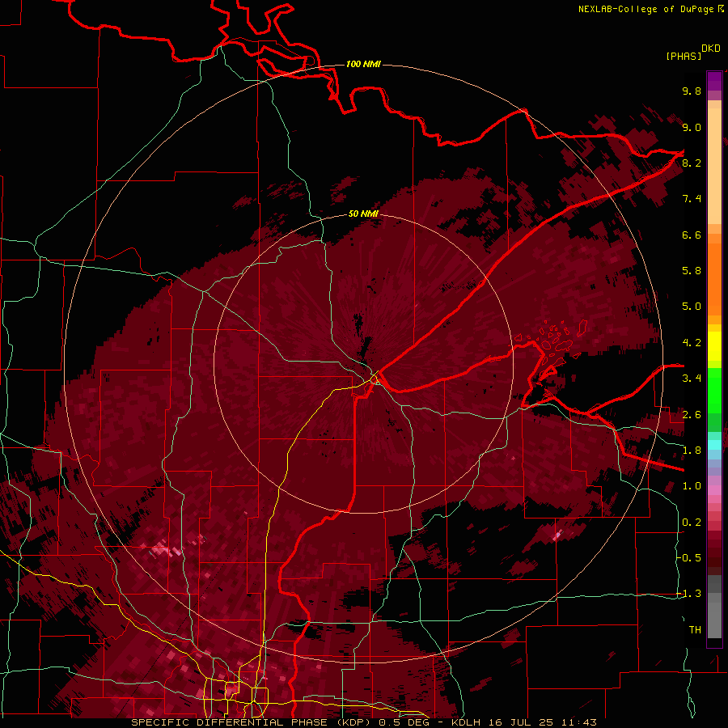Click the 1.0 value on the color scale
Image resolution: width=728 pixels, height=728 pixels.
692,486
